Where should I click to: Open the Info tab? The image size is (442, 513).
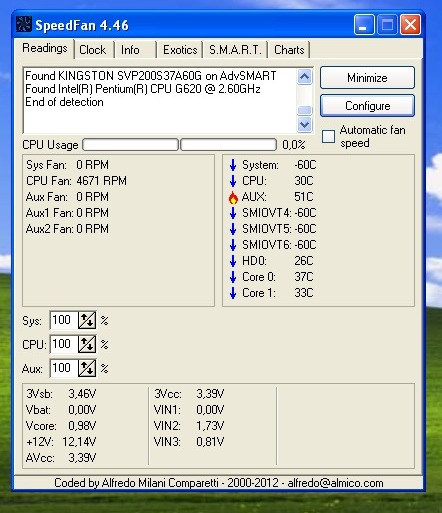coord(130,50)
